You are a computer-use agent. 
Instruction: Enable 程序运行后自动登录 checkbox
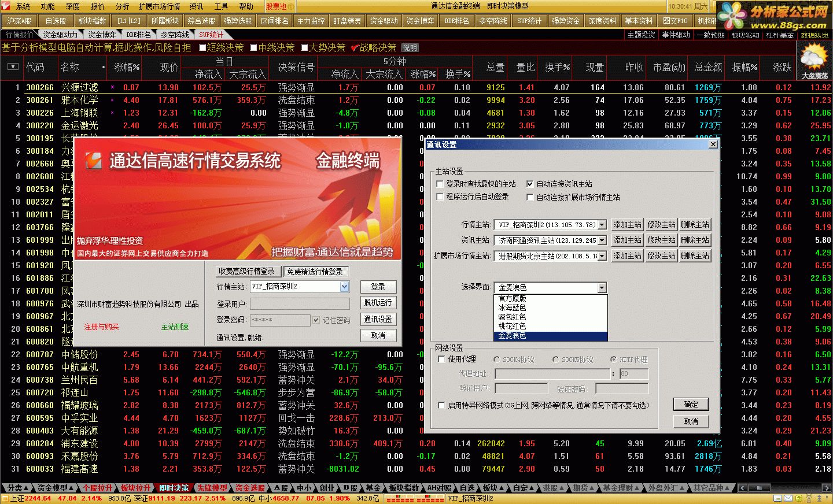(x=440, y=197)
